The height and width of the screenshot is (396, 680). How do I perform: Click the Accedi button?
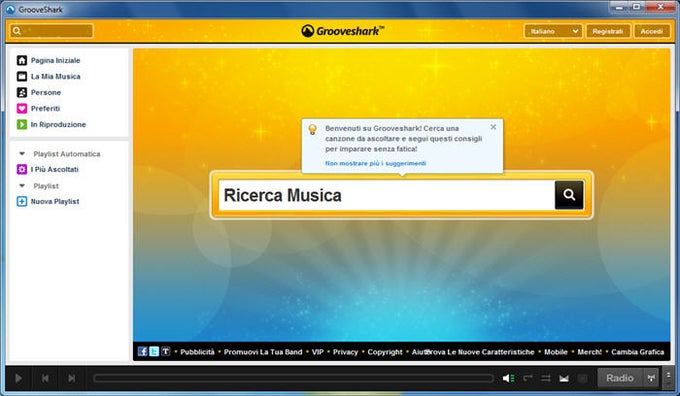(x=652, y=31)
